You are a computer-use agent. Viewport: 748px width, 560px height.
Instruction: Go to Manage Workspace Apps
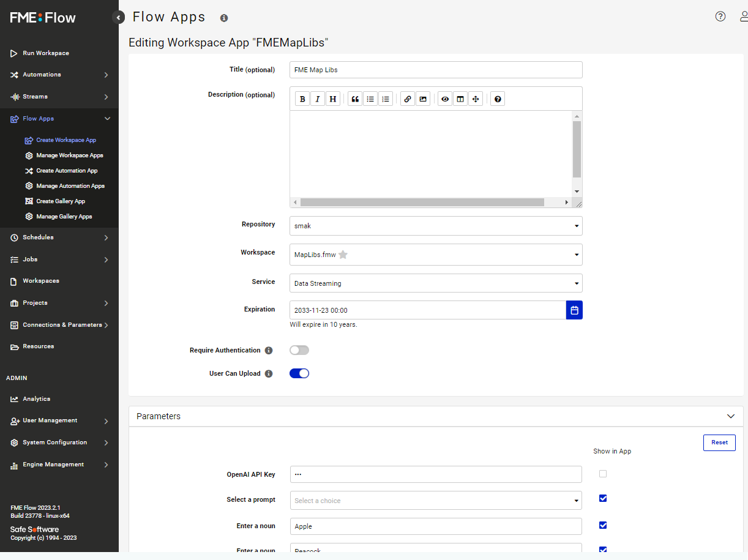[x=71, y=155]
